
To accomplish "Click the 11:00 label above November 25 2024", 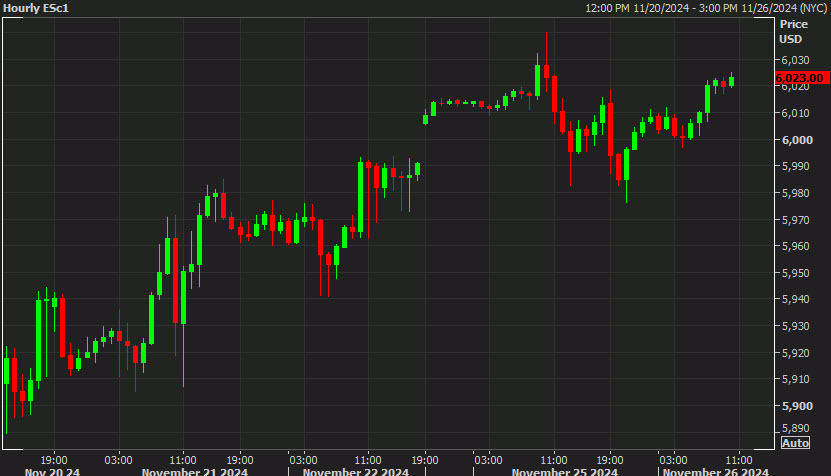I will tap(553, 460).
